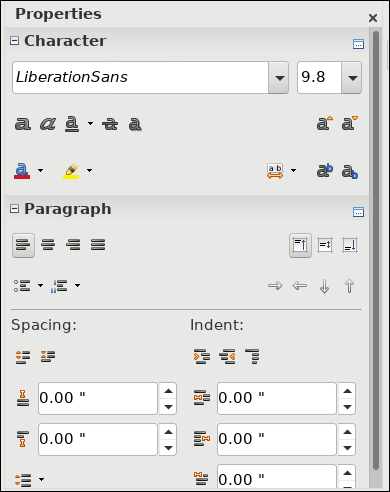Image resolution: width=390 pixels, height=492 pixels.
Task: Align text left
Action: point(23,245)
